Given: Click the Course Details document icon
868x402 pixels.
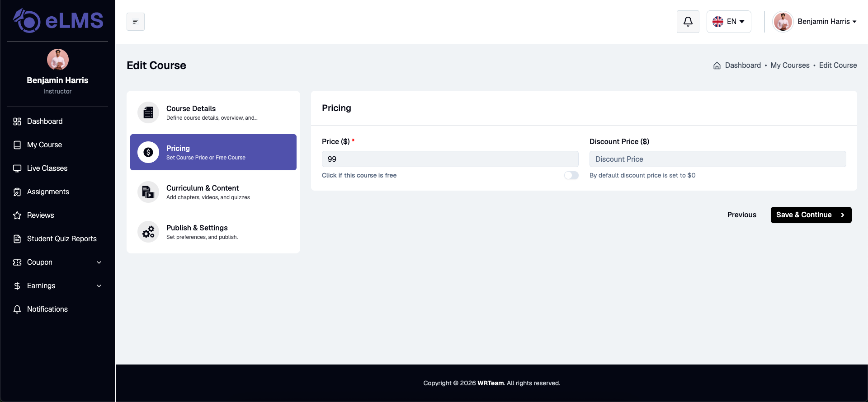Looking at the screenshot, I should click(148, 112).
